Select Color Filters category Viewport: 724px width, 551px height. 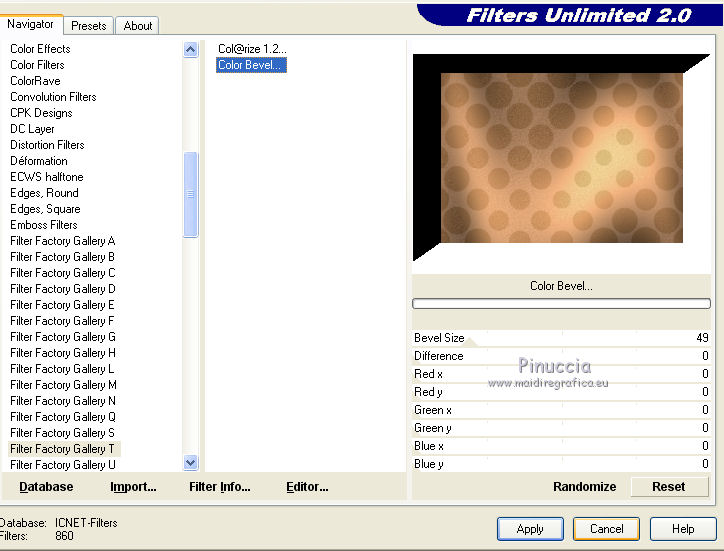tap(37, 65)
